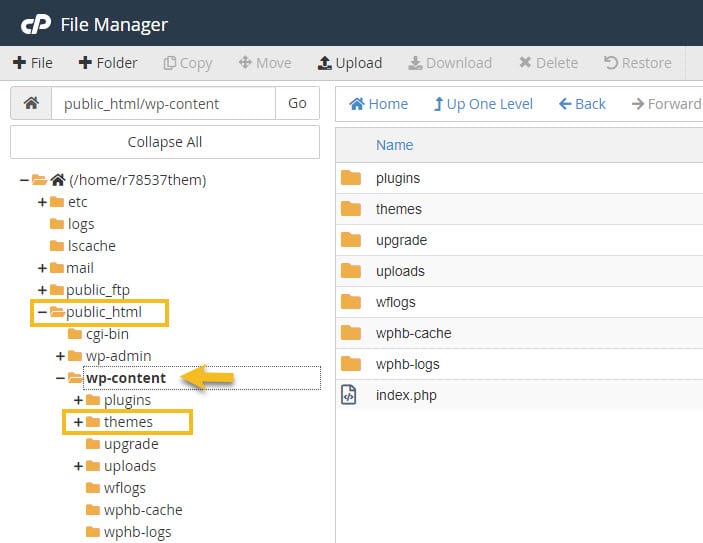Sort files by the Name column header
This screenshot has width=703, height=543.
pos(395,145)
